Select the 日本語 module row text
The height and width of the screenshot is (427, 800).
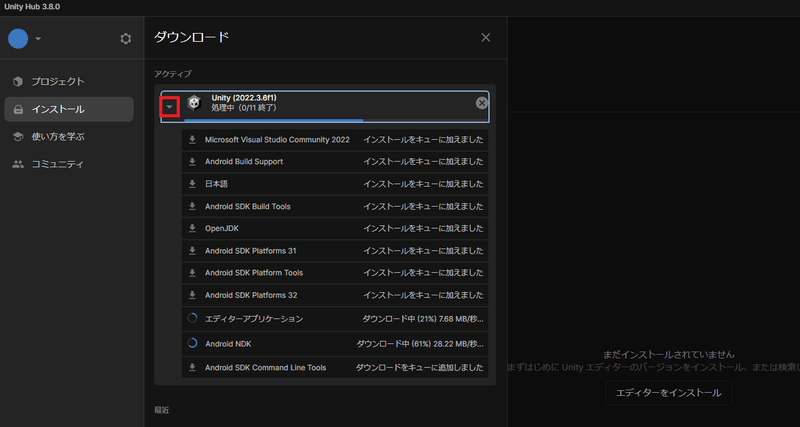(x=216, y=184)
